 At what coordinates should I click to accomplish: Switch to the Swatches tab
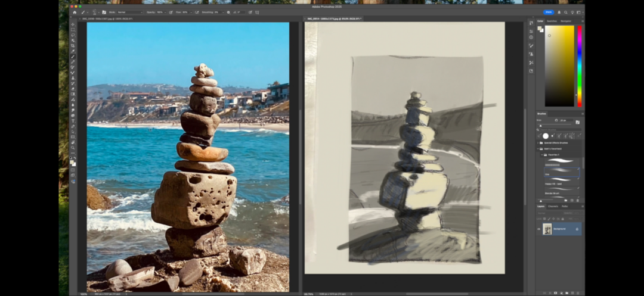pos(552,21)
